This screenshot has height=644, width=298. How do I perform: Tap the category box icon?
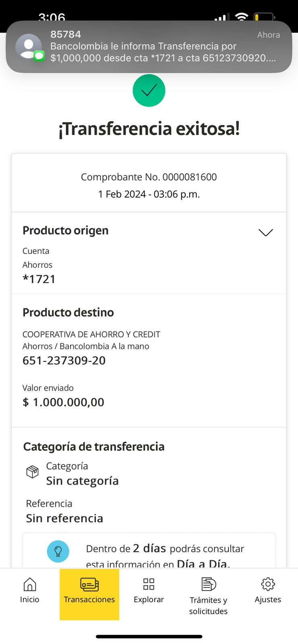coord(32,471)
